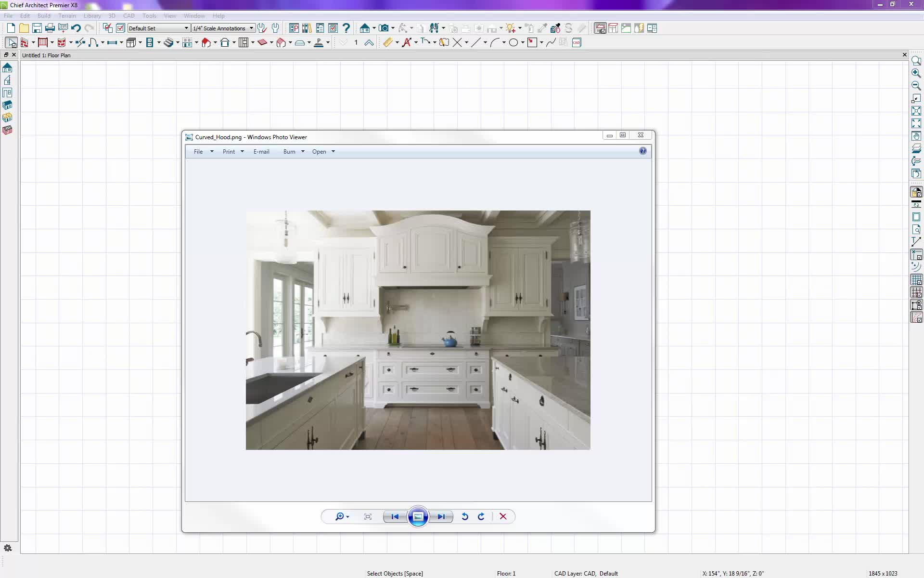This screenshot has width=924, height=578.
Task: Click the E-mail button in Photo Viewer
Action: click(x=261, y=151)
